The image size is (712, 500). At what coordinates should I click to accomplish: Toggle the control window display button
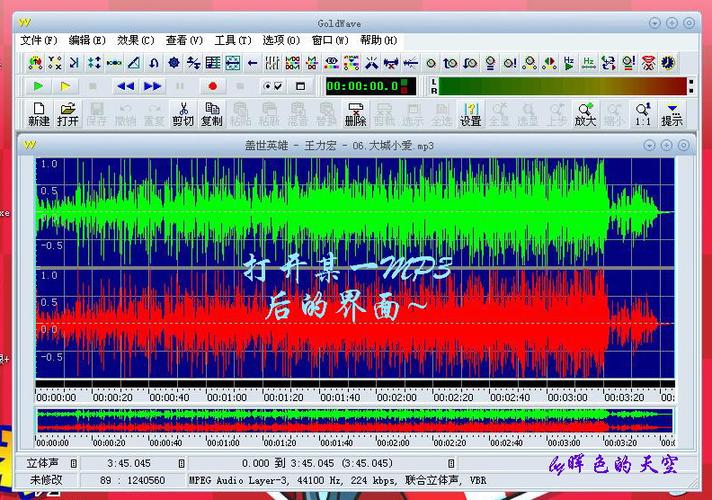pyautogui.click(x=300, y=86)
